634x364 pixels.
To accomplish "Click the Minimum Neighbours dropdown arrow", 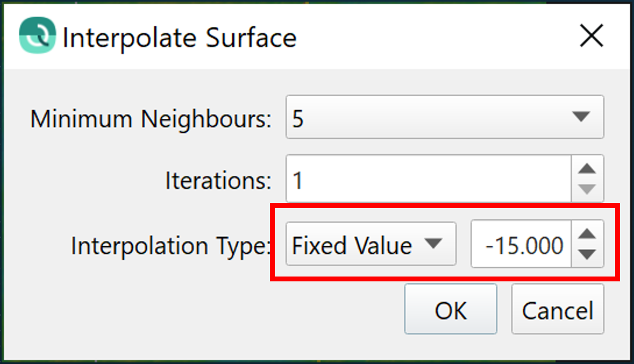I will pos(581,117).
